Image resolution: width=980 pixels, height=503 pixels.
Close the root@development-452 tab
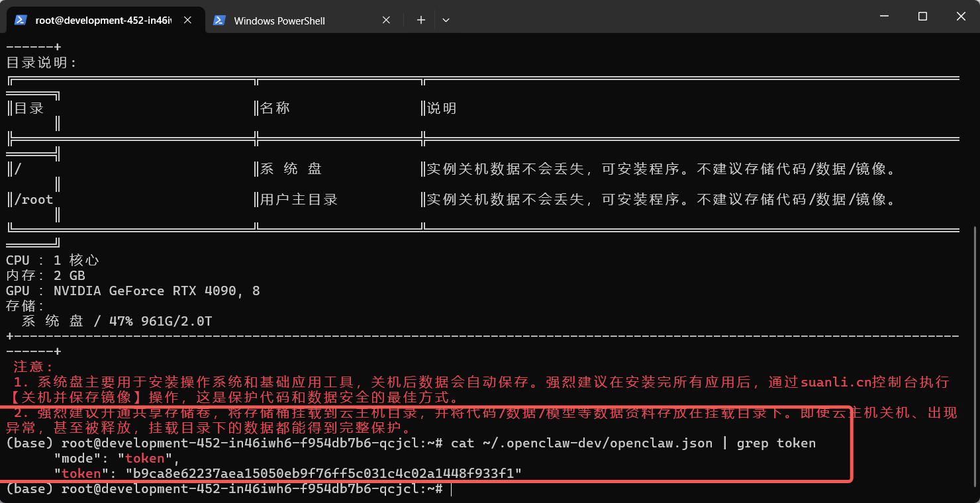pos(187,21)
